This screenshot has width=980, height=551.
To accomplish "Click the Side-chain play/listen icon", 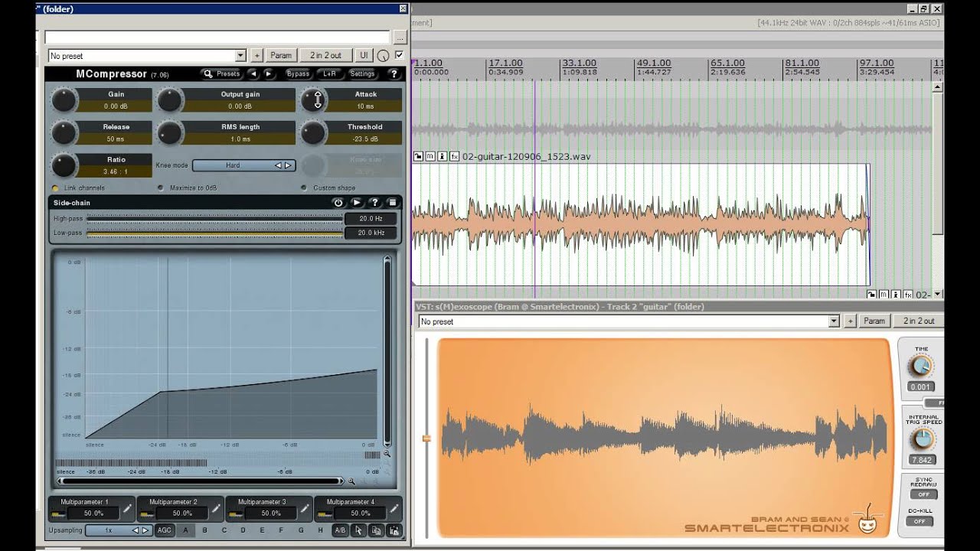I will [357, 203].
